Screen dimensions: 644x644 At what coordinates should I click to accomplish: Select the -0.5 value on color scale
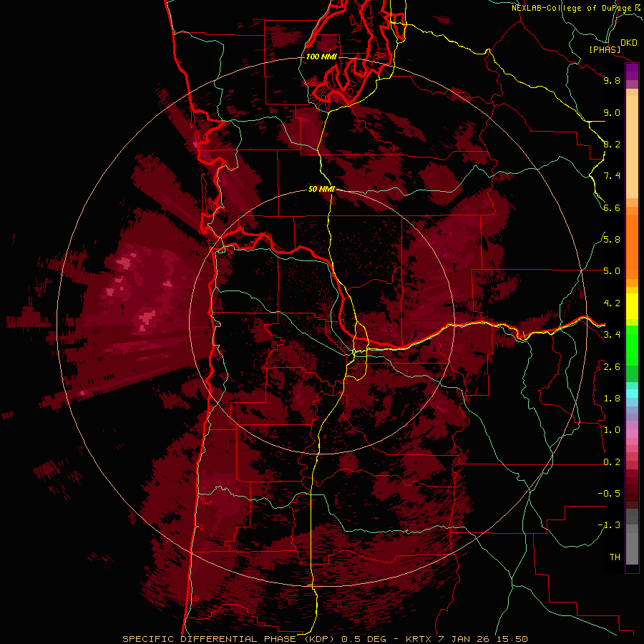[609, 494]
